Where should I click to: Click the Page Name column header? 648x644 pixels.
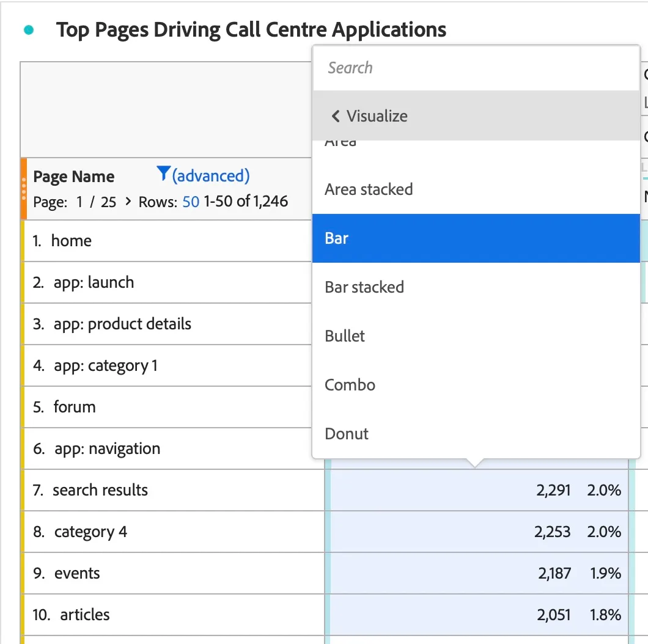tap(73, 177)
